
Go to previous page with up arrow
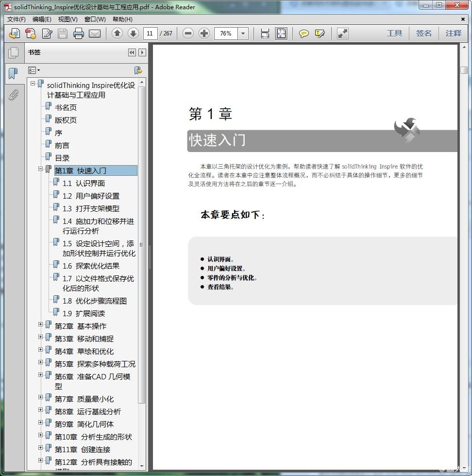click(x=117, y=34)
